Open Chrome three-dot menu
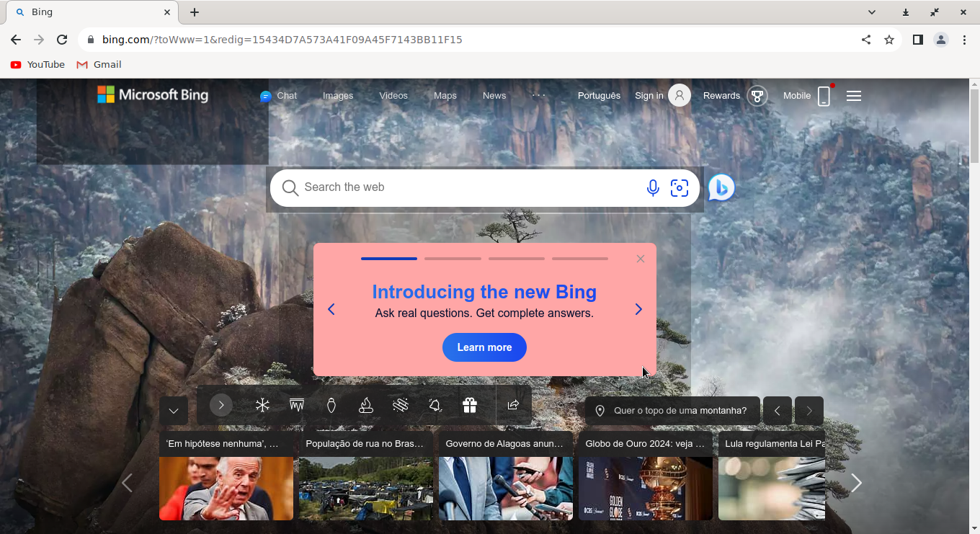Image resolution: width=980 pixels, height=534 pixels. (x=964, y=40)
